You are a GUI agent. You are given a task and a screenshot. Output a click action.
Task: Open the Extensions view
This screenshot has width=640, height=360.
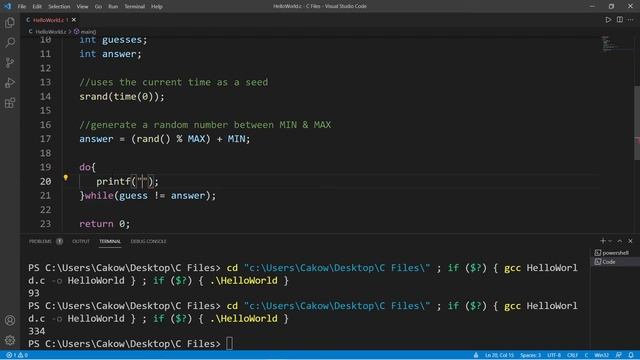click(x=10, y=102)
